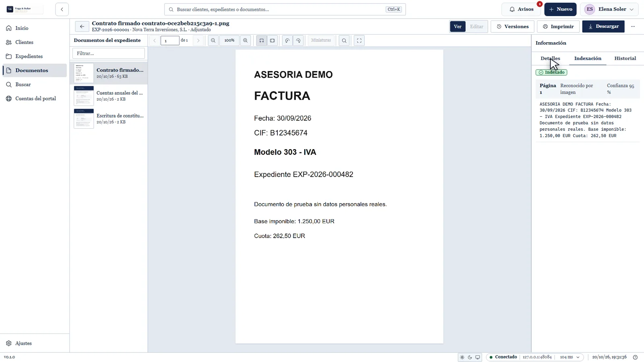The height and width of the screenshot is (362, 644).
Task: Rotate the document counterclockwise
Action: [x=287, y=41]
